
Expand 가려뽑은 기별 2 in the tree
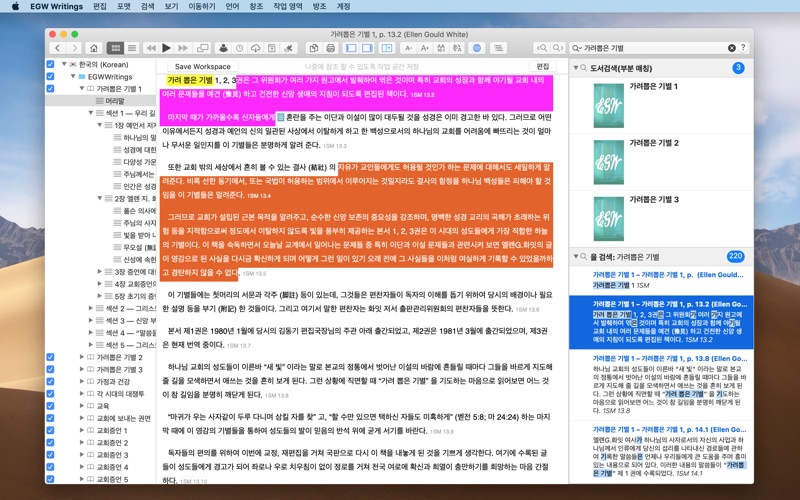pyautogui.click(x=82, y=357)
